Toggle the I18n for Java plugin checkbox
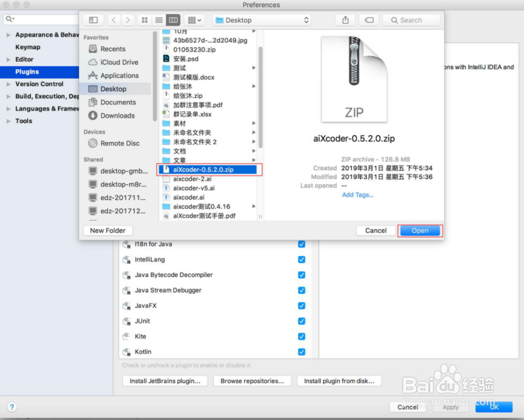524x420 pixels. pos(301,244)
